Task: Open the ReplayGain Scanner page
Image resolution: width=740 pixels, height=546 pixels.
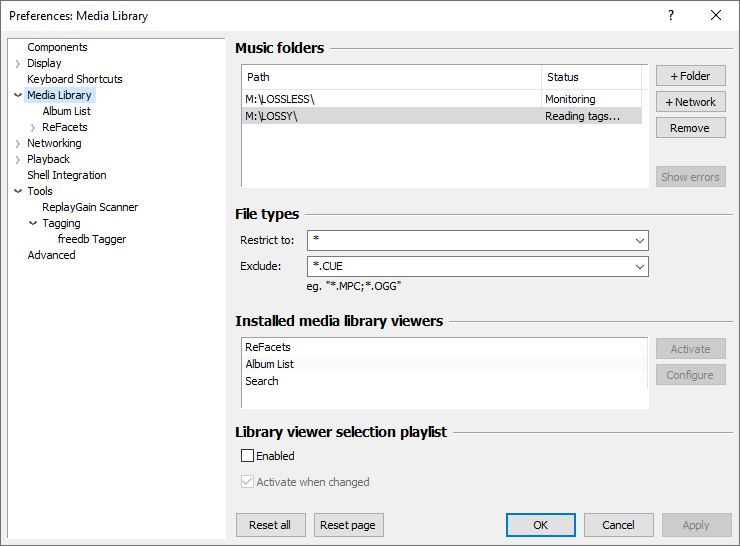Action: [x=90, y=207]
